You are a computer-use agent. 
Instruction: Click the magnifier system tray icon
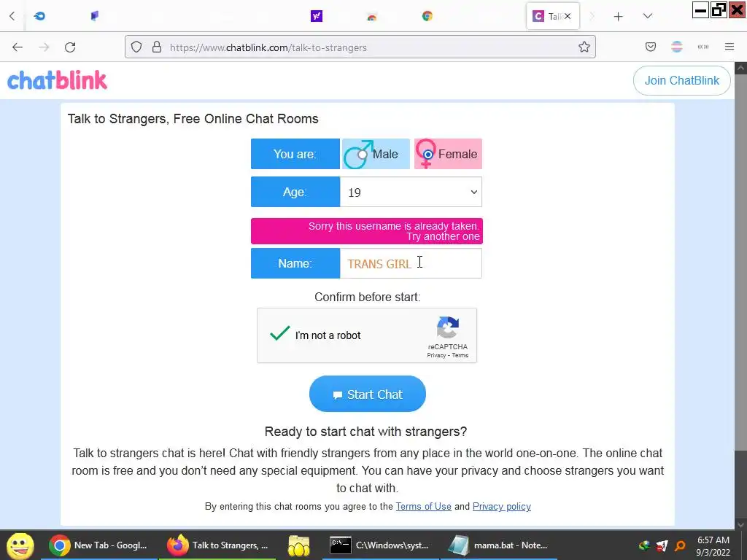[680, 545]
